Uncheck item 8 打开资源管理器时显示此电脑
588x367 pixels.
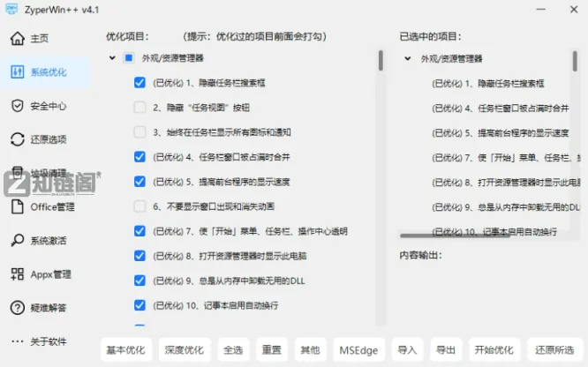139,256
